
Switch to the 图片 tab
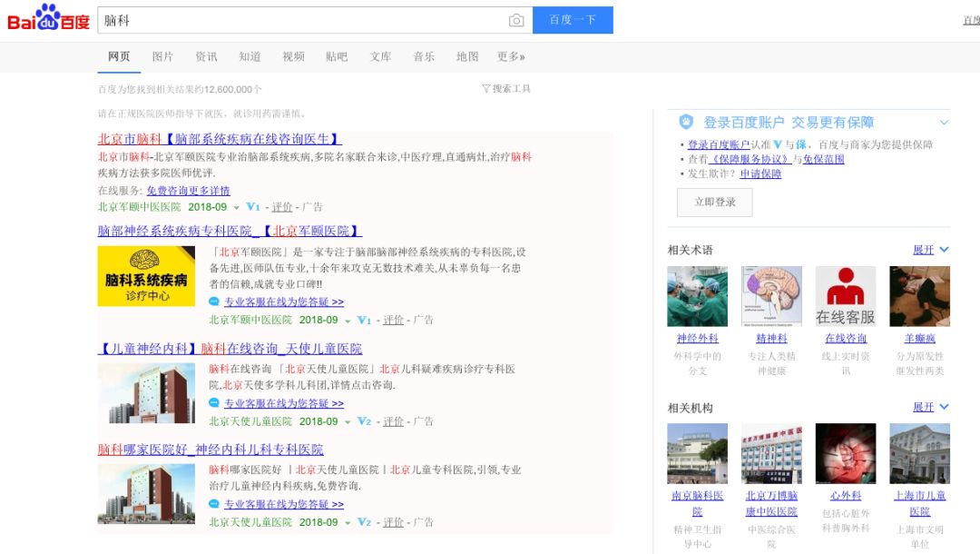click(162, 55)
